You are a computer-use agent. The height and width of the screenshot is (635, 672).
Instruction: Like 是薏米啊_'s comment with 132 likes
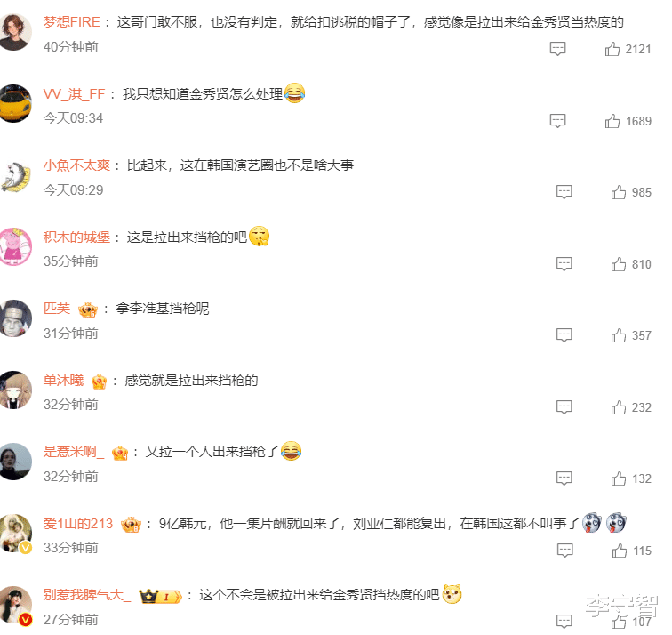pyautogui.click(x=619, y=478)
